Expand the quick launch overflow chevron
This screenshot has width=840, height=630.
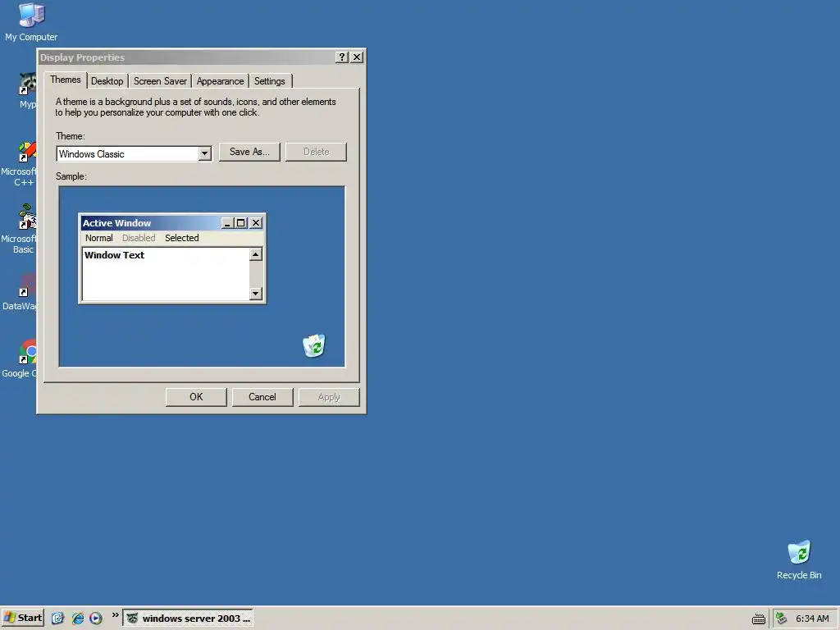point(115,615)
